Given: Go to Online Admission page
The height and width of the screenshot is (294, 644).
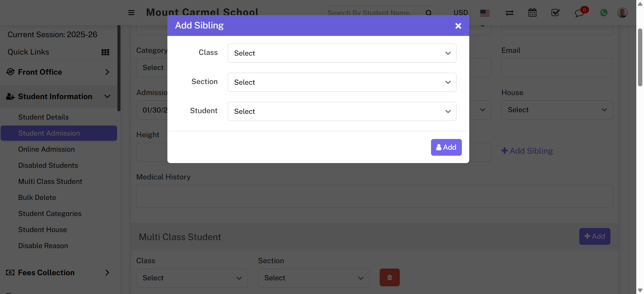Looking at the screenshot, I should pyautogui.click(x=46, y=149).
